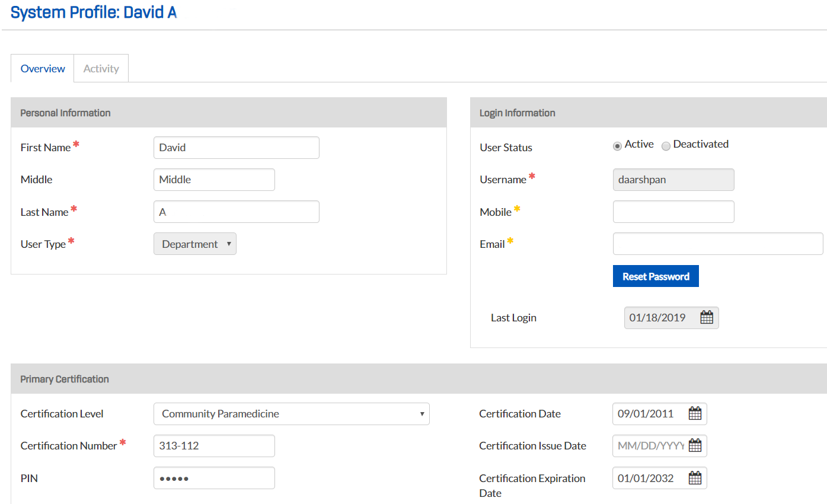Click inside the Certification Number field
Image resolution: width=827 pixels, height=504 pixels.
[x=214, y=445]
